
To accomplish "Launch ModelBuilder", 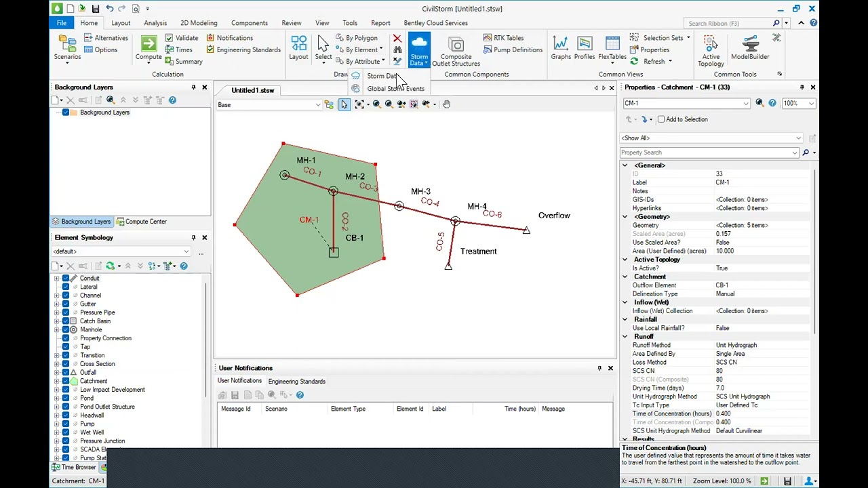I will tap(750, 47).
